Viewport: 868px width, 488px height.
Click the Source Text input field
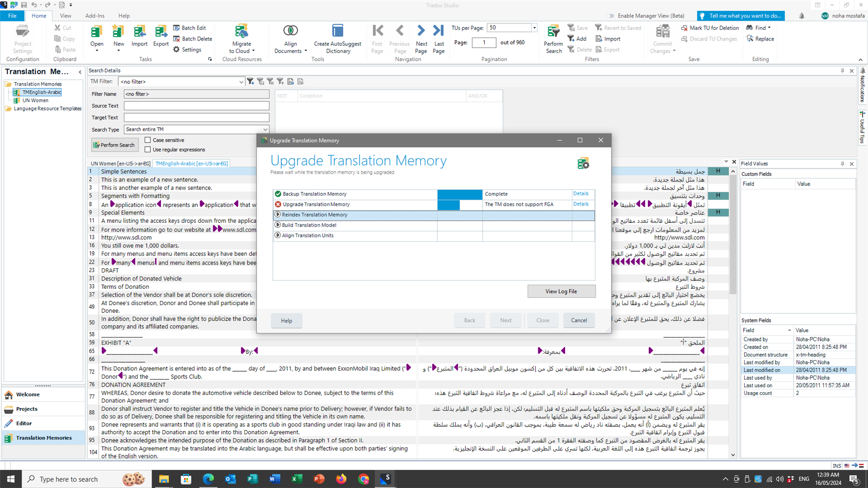point(196,106)
